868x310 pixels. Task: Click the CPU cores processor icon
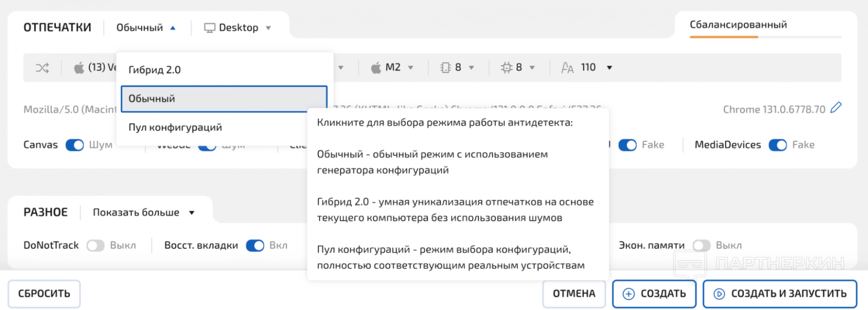(506, 68)
